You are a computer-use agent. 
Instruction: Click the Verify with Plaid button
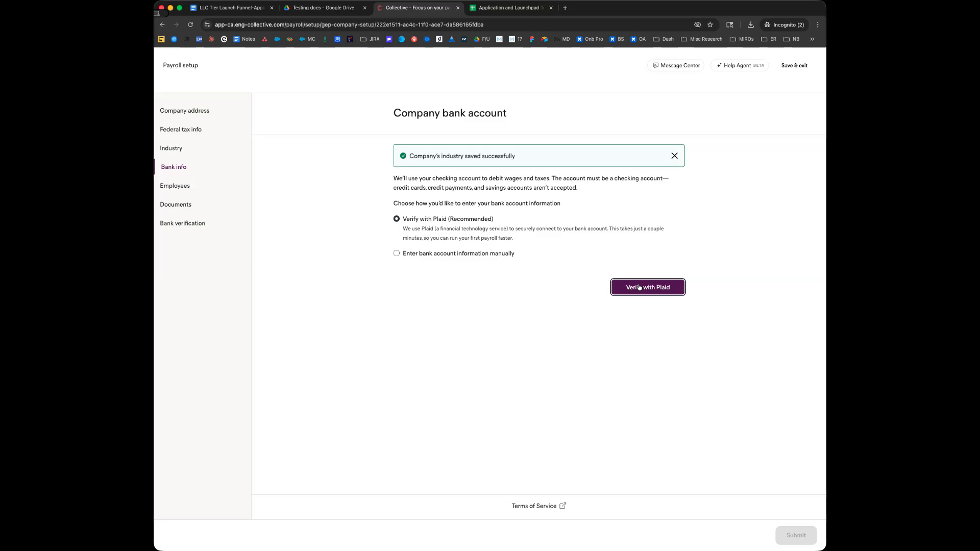tap(648, 287)
